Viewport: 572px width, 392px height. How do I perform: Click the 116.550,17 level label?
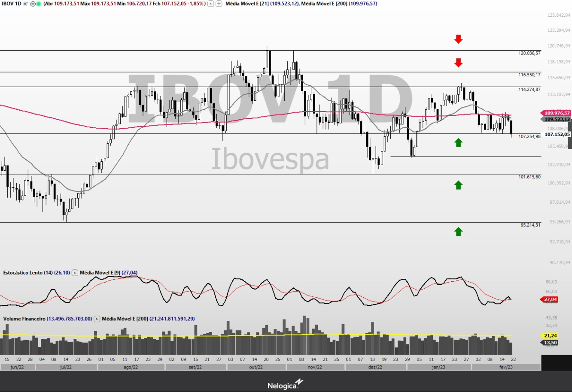tap(529, 75)
